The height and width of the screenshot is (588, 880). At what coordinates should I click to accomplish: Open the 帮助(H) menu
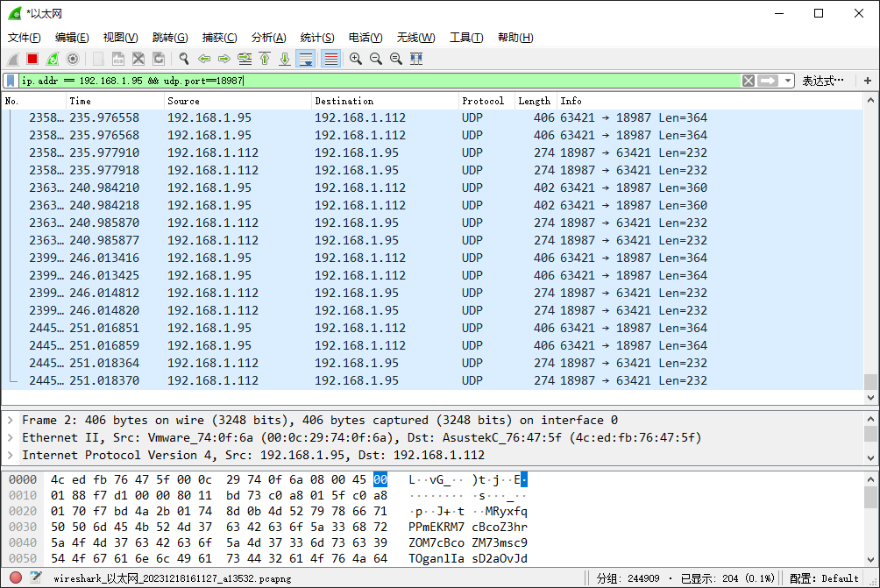pos(515,37)
